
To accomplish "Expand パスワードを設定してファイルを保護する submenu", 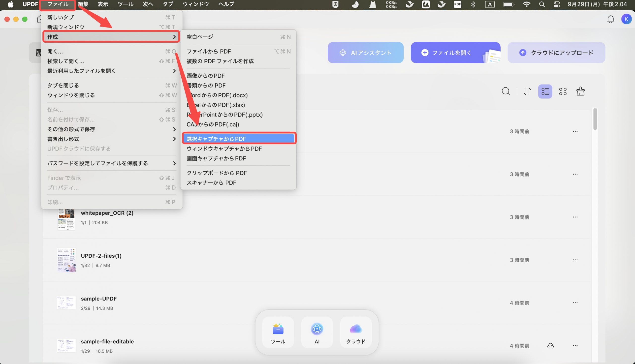I will (112, 163).
